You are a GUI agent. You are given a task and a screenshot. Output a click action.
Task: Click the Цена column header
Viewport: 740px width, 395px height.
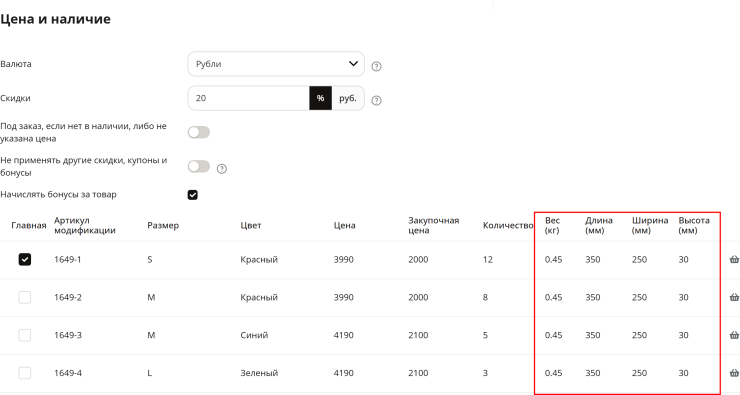(345, 226)
